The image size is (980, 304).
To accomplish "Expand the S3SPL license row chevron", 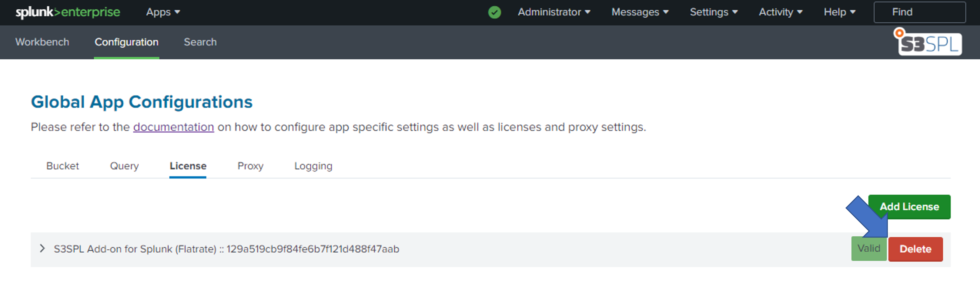I will tap(42, 248).
